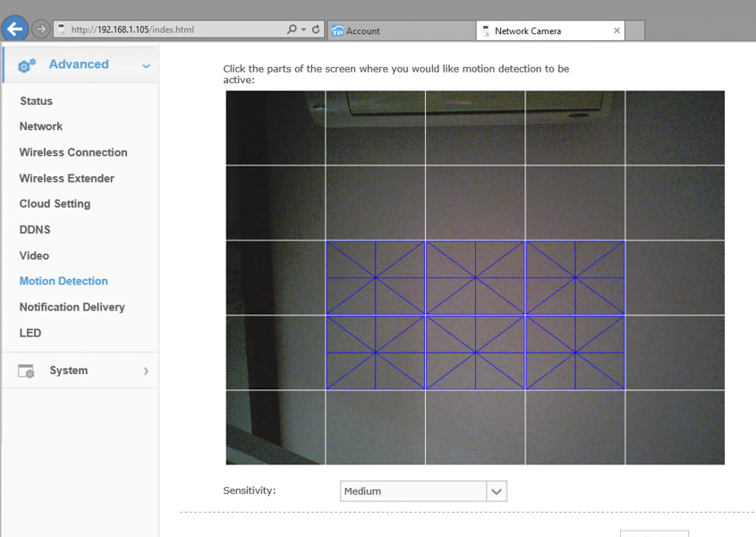The height and width of the screenshot is (537, 756).
Task: Click the System settings window icon
Action: click(x=26, y=371)
